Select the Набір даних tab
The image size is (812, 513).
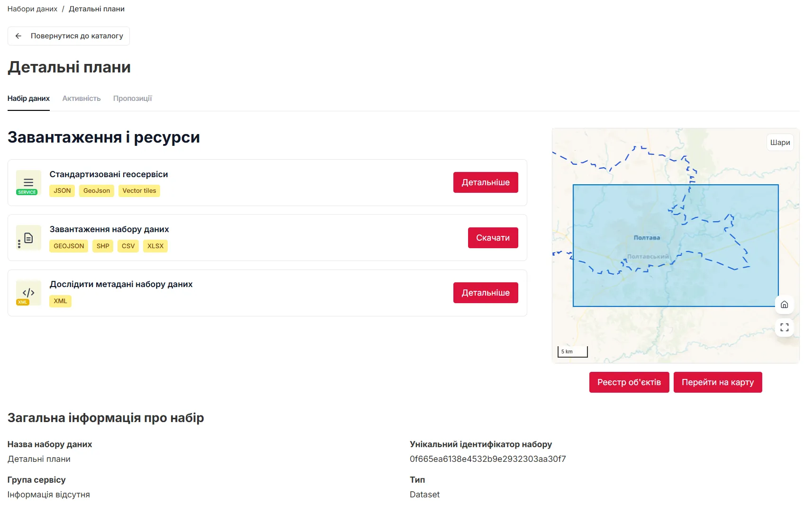pyautogui.click(x=28, y=99)
